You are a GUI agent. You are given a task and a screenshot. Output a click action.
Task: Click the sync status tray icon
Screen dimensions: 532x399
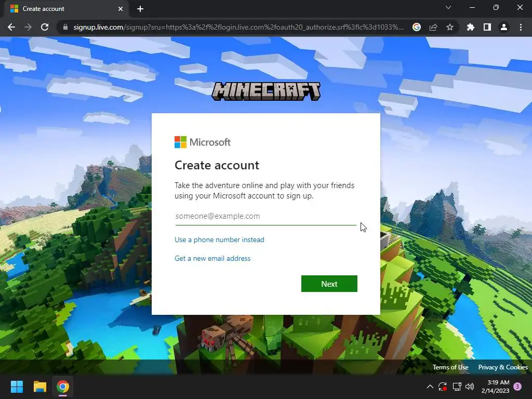point(443,387)
